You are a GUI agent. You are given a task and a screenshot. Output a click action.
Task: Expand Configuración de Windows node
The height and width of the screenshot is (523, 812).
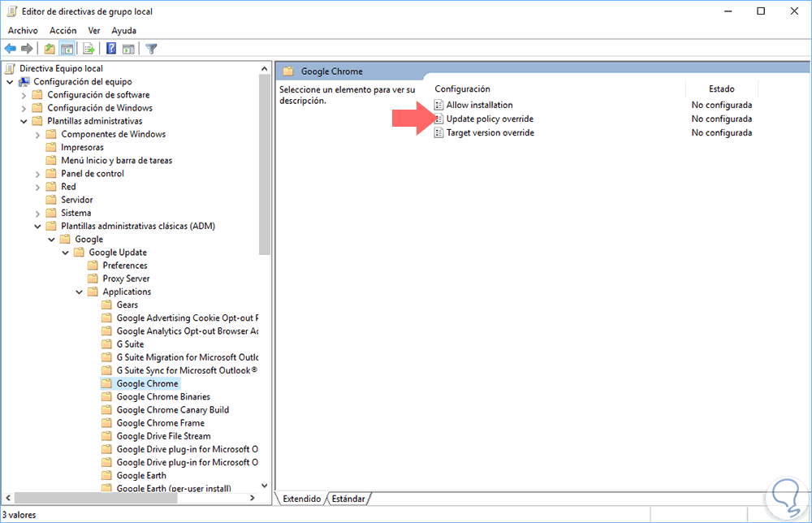(24, 108)
